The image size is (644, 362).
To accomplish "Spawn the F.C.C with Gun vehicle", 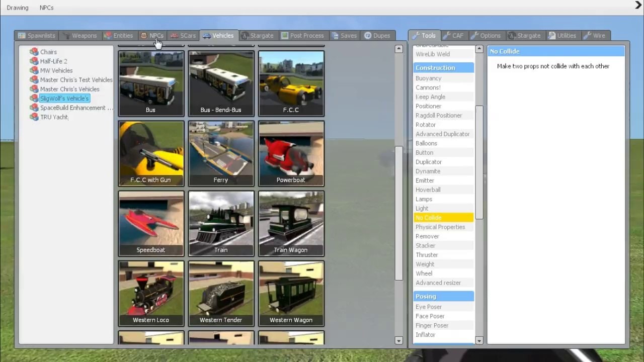I will [x=151, y=153].
